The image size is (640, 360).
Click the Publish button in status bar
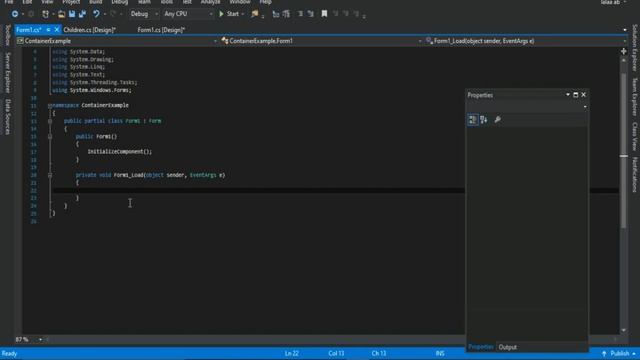(x=619, y=353)
